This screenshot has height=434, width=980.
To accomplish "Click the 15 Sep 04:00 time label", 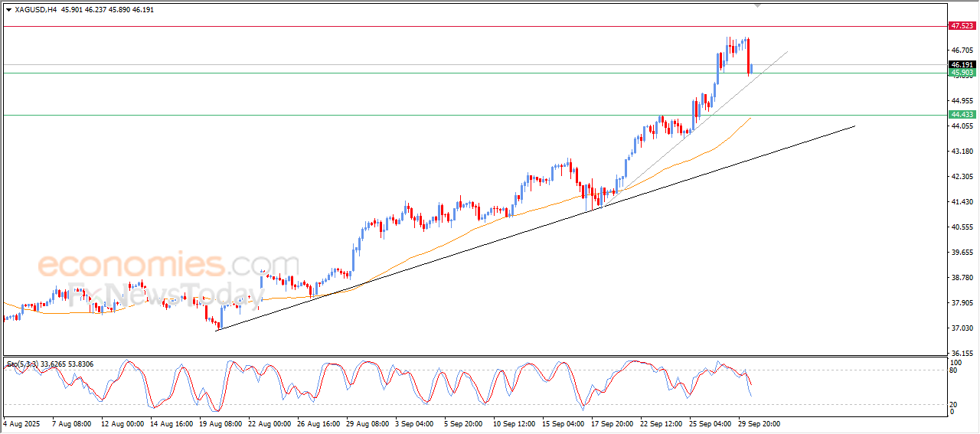I will coord(563,423).
